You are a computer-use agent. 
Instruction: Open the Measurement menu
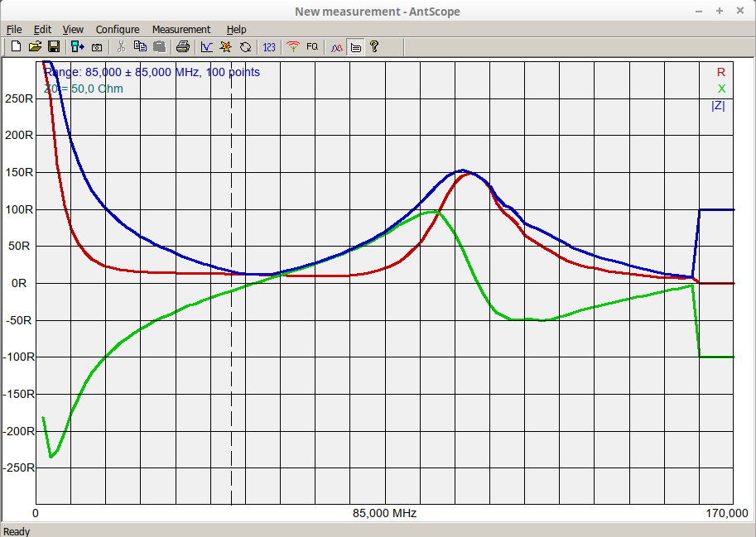point(181,29)
